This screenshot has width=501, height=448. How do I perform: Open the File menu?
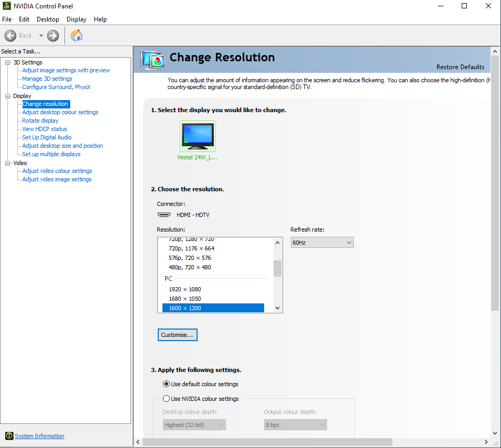pos(7,19)
